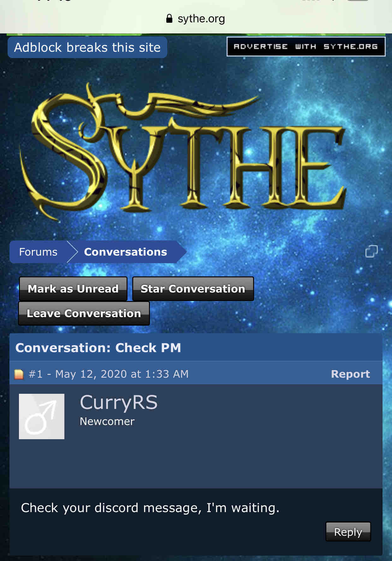
Task: Select the 'Check your discord message' text
Action: tap(150, 508)
